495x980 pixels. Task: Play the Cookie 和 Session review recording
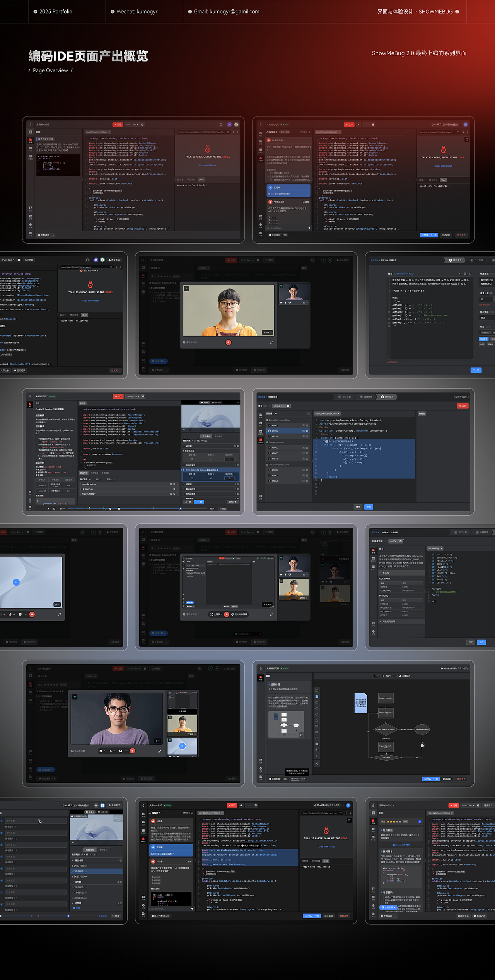point(49,509)
